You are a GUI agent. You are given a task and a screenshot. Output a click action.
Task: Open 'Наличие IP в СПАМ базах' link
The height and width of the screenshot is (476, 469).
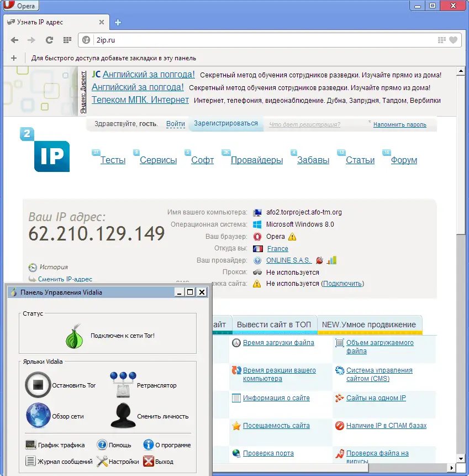pyautogui.click(x=387, y=426)
